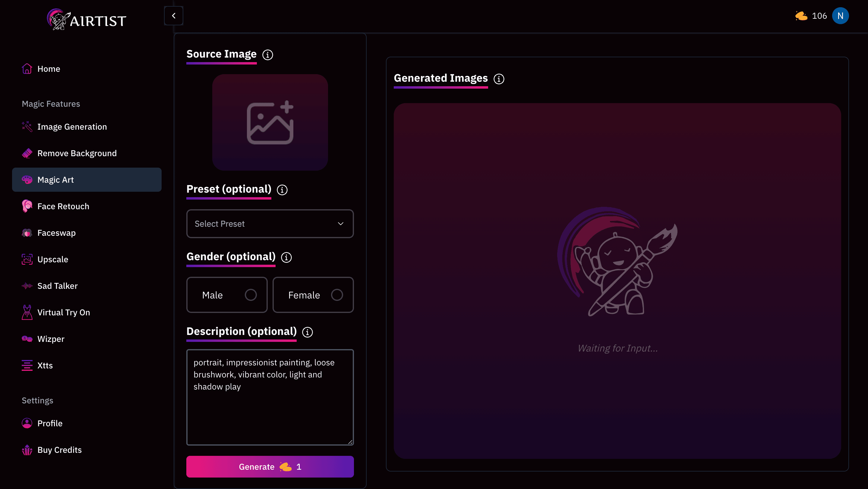Select the Male gender radio button

250,295
